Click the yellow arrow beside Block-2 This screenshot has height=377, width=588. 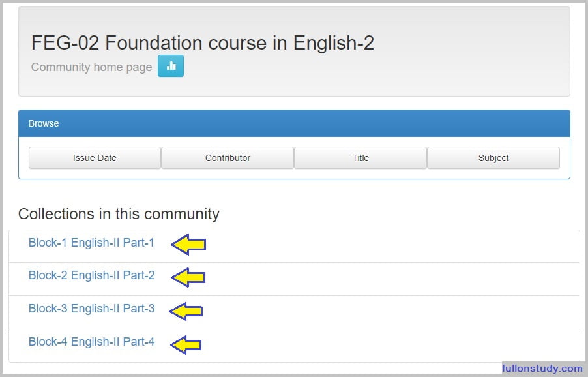point(188,277)
